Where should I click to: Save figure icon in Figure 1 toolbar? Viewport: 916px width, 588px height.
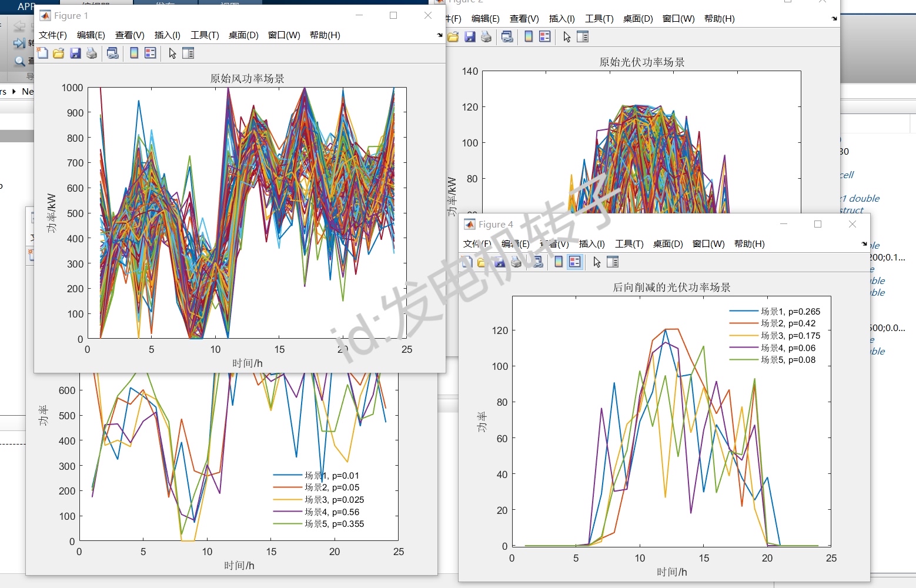pyautogui.click(x=75, y=54)
